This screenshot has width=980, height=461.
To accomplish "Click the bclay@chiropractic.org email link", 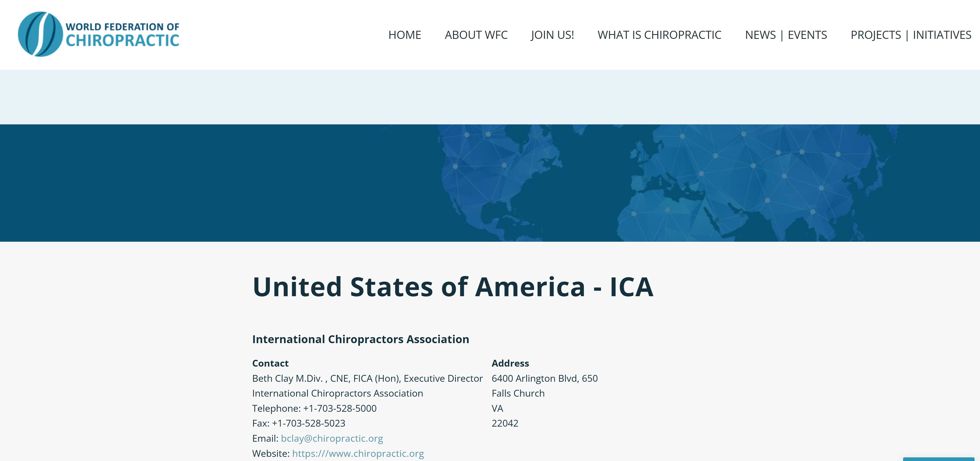I will coord(332,439).
